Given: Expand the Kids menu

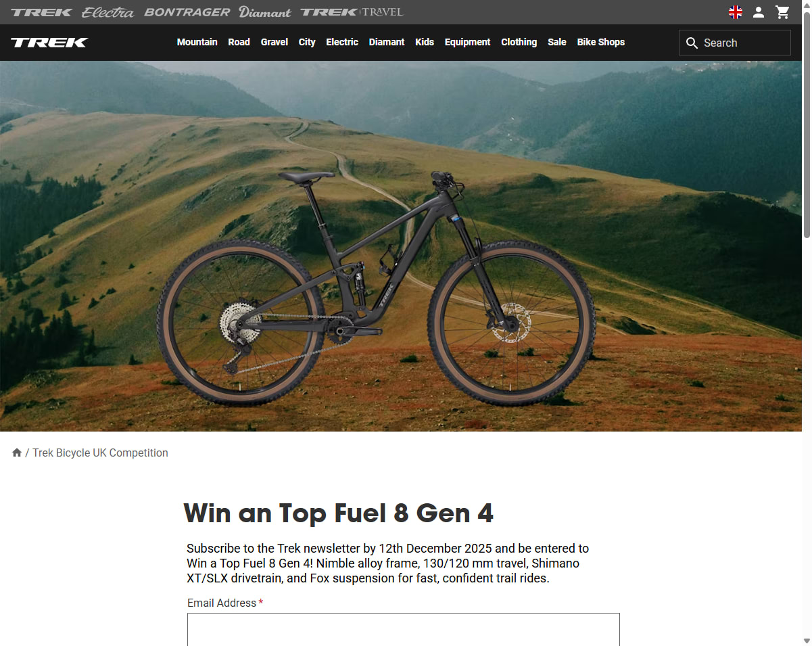Looking at the screenshot, I should [x=425, y=42].
